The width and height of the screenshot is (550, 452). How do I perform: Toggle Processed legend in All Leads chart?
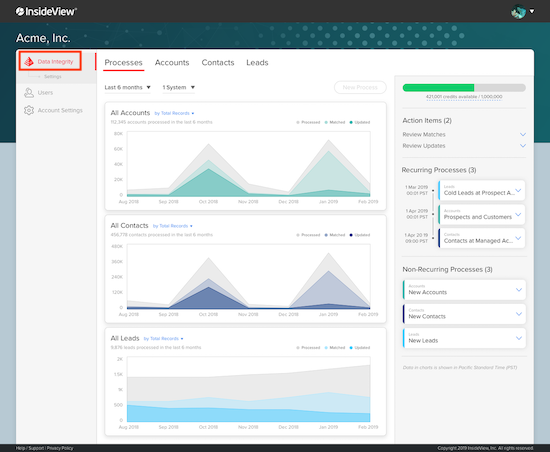tap(308, 348)
